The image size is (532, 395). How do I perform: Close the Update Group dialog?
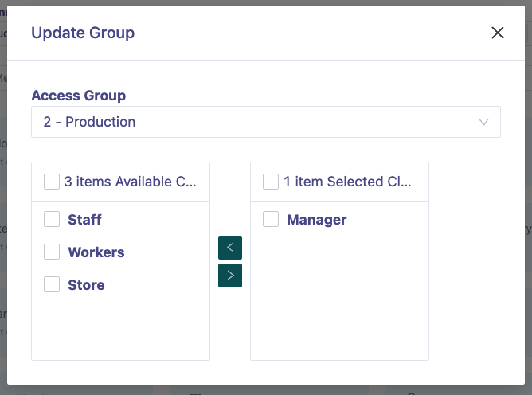[498, 33]
